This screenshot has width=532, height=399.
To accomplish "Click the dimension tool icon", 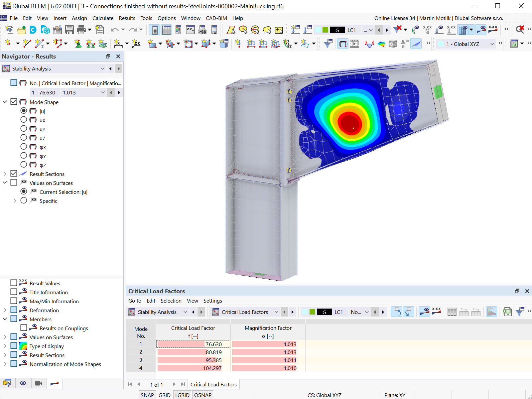I will pyautogui.click(x=118, y=44).
